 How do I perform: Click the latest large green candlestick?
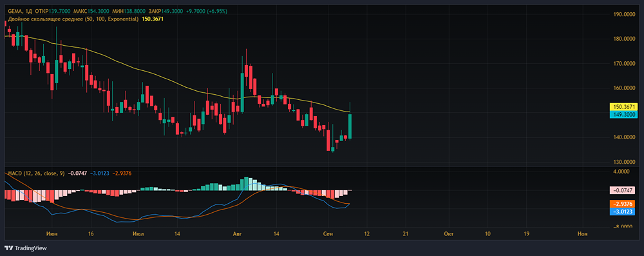[x=350, y=126]
